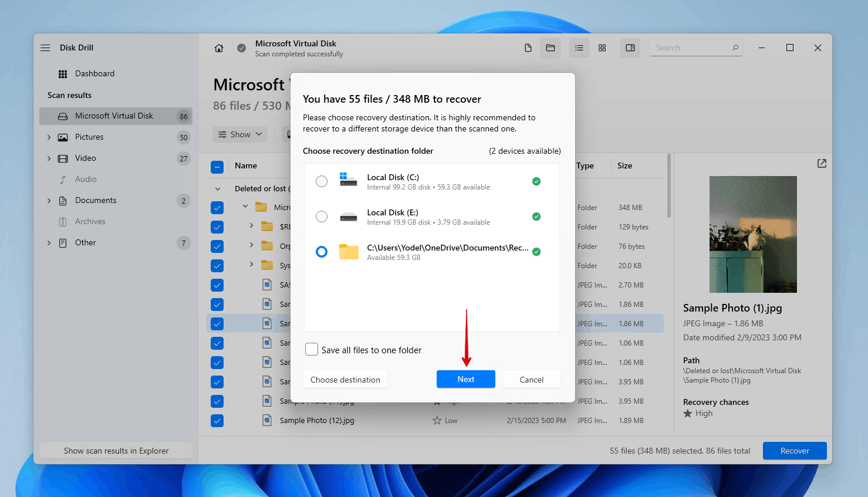The width and height of the screenshot is (868, 497).
Task: Click the Home icon in top toolbar
Action: tap(219, 48)
